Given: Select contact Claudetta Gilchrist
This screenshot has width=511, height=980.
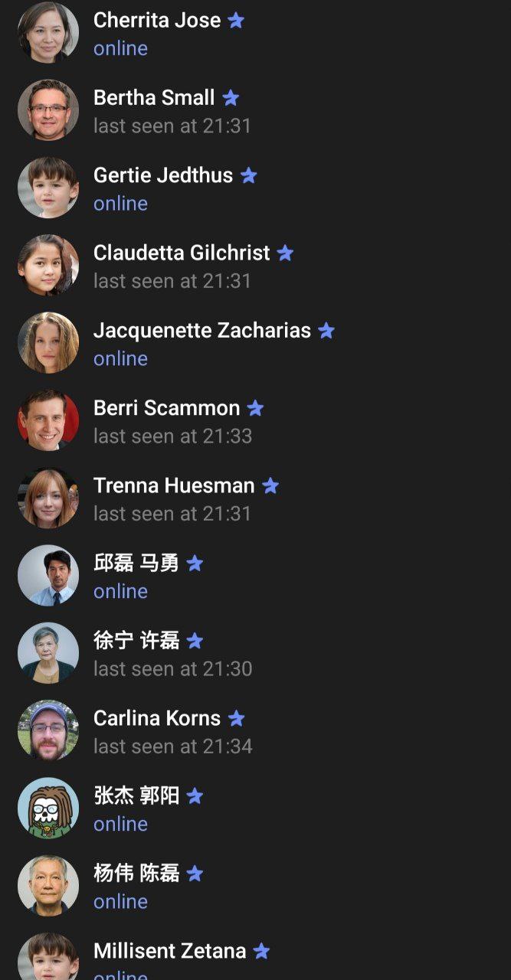Looking at the screenshot, I should tap(255, 266).
